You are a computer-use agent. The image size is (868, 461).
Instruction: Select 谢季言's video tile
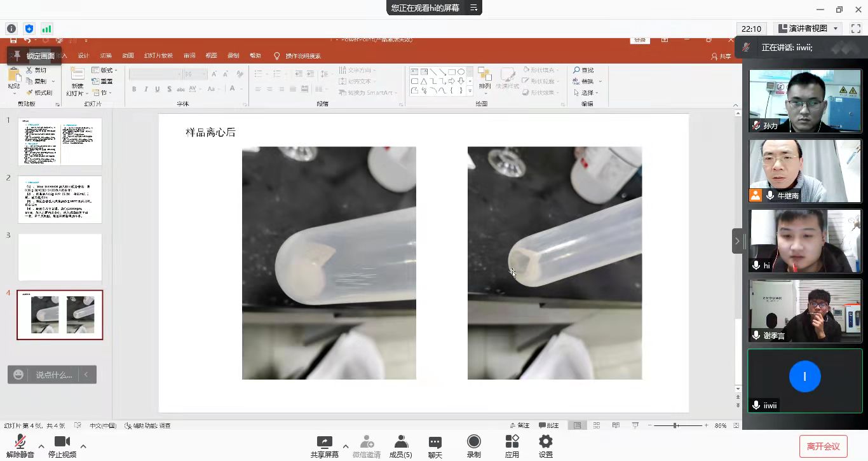805,310
